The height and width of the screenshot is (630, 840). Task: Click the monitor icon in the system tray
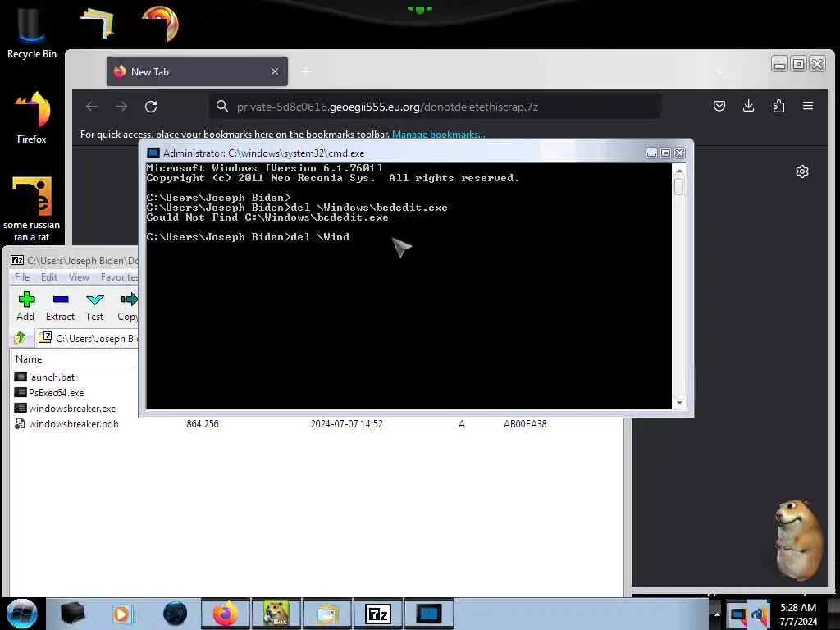point(738,614)
